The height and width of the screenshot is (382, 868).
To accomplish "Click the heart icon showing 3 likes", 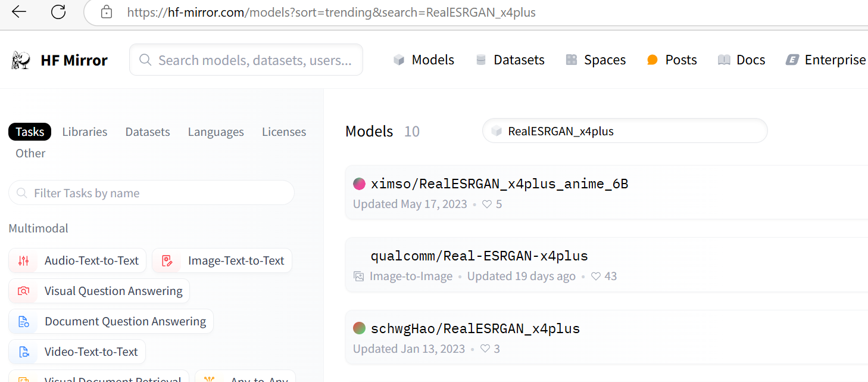I will (485, 349).
